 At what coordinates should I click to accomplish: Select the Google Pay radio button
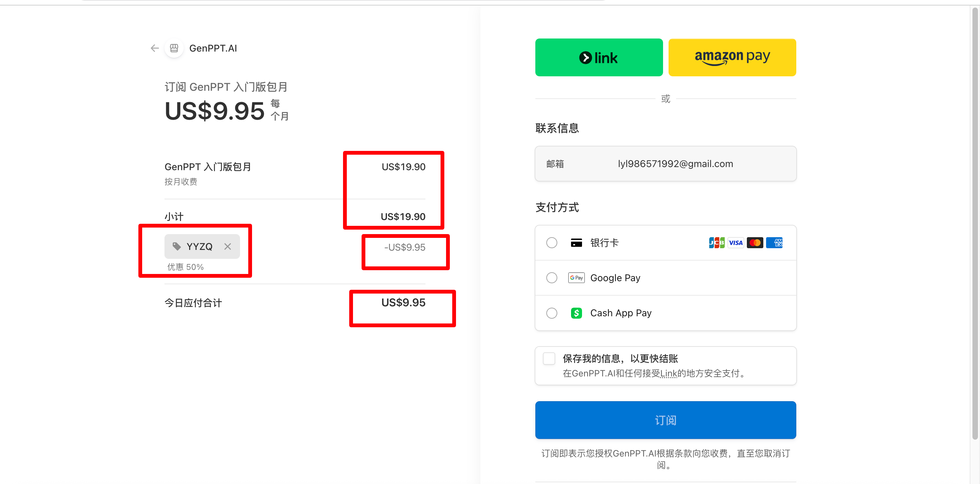(551, 278)
